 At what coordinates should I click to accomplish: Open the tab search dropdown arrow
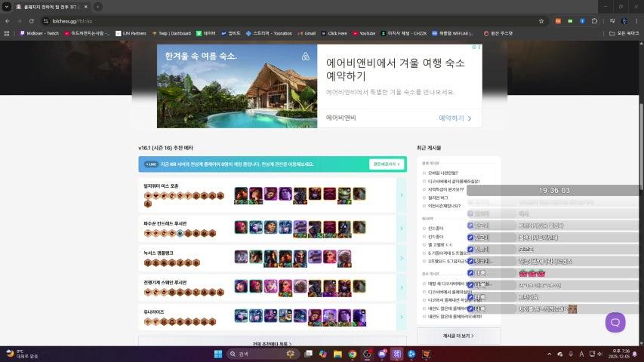point(7,7)
